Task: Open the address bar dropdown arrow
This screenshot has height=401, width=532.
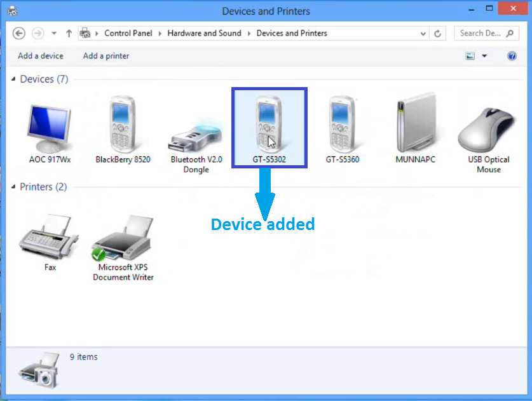Action: 422,33
